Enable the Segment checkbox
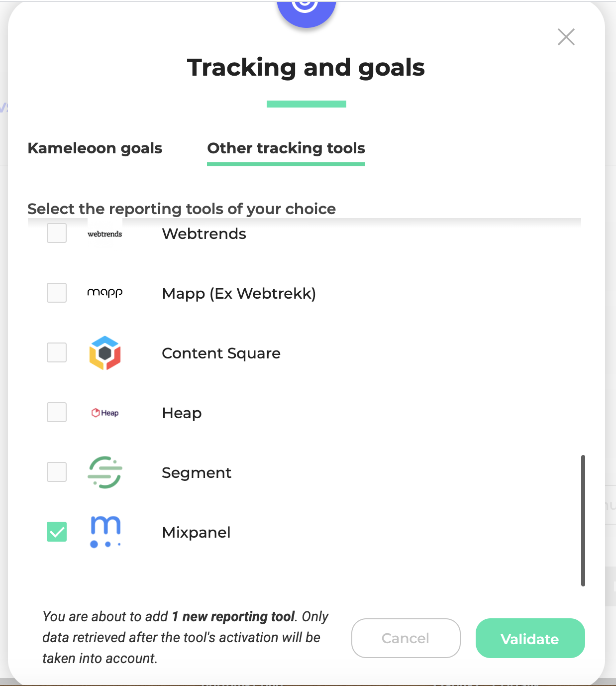Screen dimensions: 616x686 pos(57,472)
